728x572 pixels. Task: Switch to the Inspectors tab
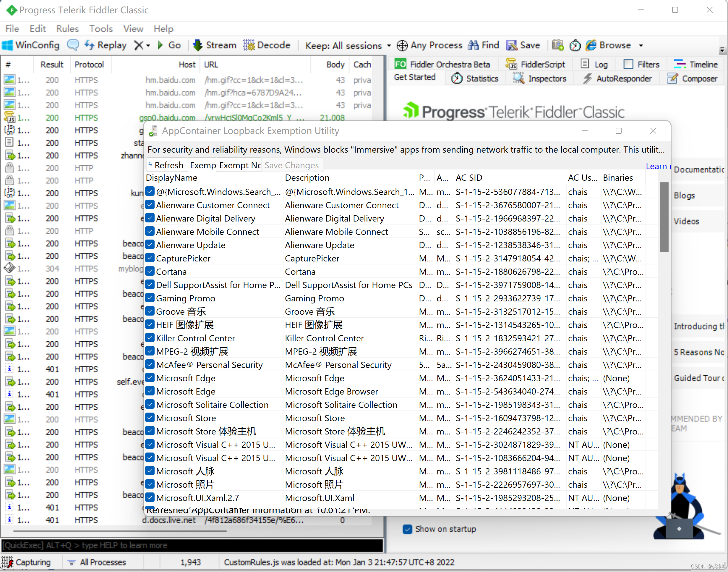point(540,78)
